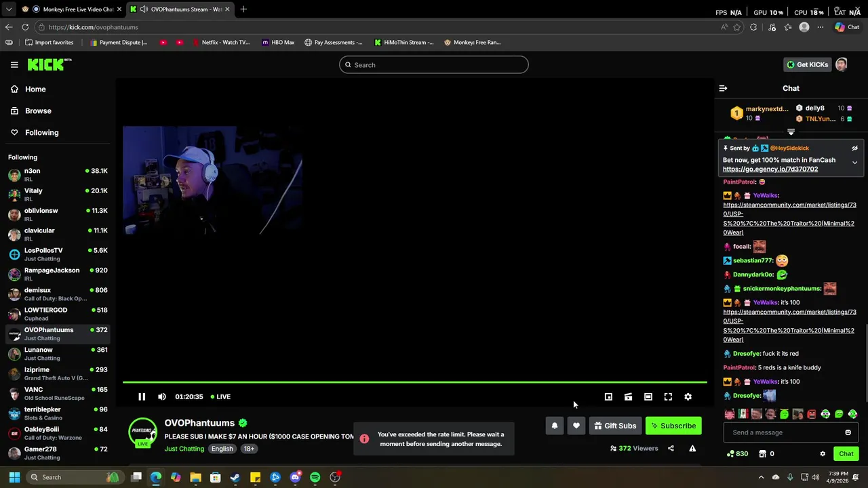Open Iziprime channel in Following list
Image resolution: width=868 pixels, height=488 pixels.
[x=58, y=373]
